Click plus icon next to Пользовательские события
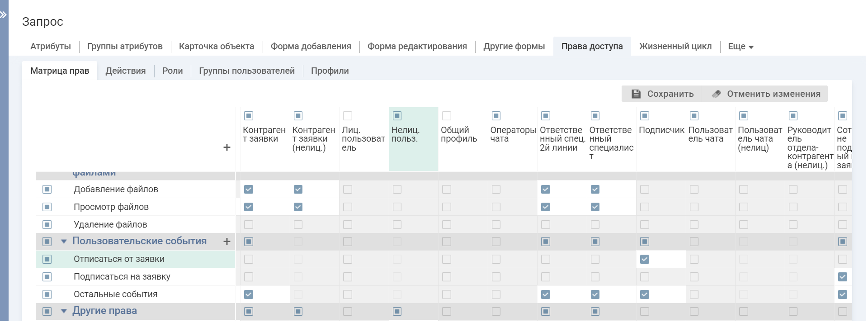868x323 pixels. (x=227, y=242)
